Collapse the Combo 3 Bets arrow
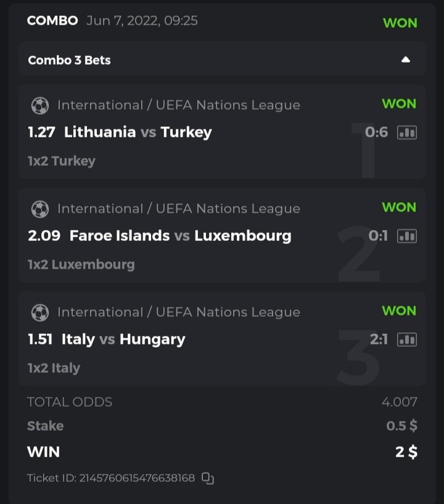Screen dimensions: 444x504 (x=405, y=60)
